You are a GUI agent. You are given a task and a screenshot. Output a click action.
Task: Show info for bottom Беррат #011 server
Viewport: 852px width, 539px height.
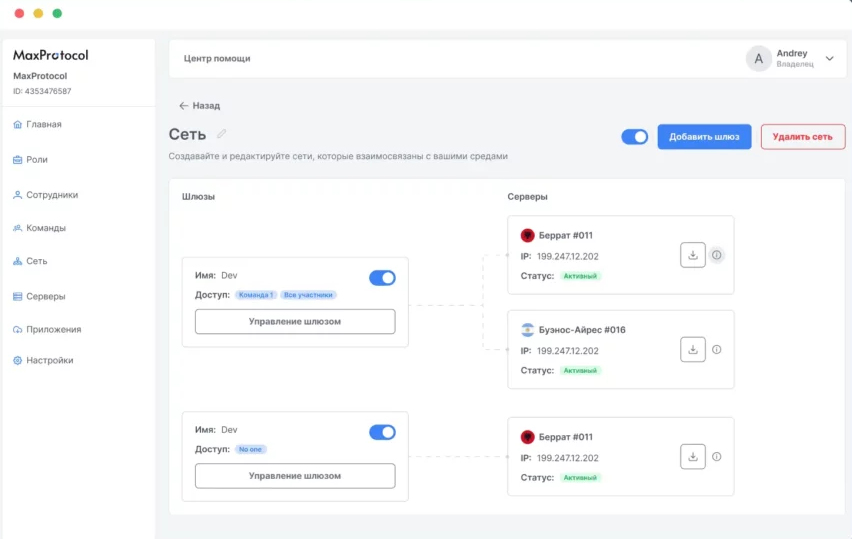[x=717, y=457]
